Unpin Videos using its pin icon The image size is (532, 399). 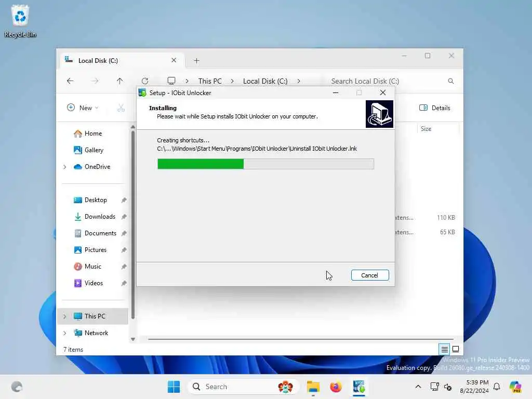click(124, 283)
